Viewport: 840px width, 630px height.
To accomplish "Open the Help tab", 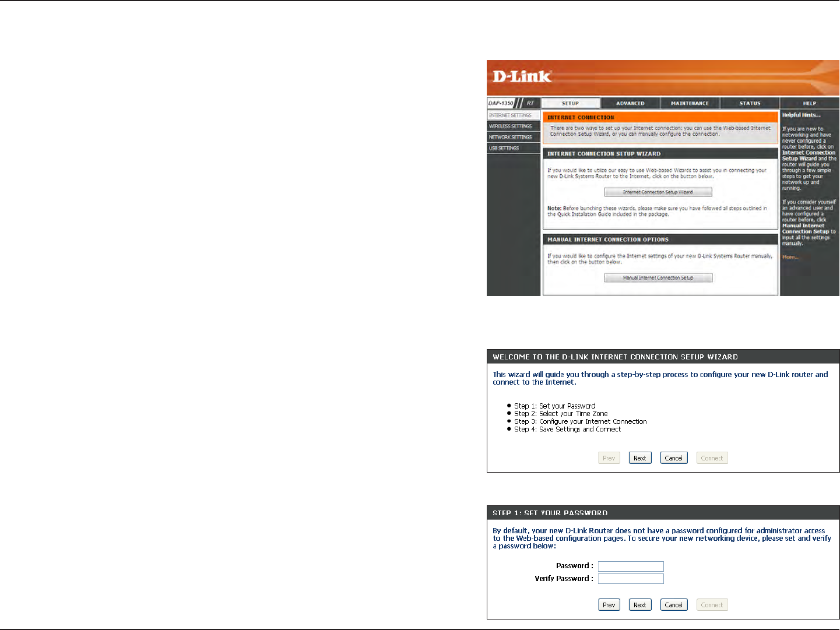I will coord(810,103).
